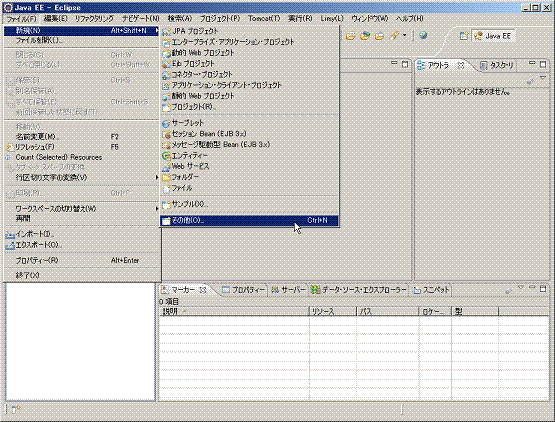Choose プロパティー(R) menu entry

pos(82,261)
